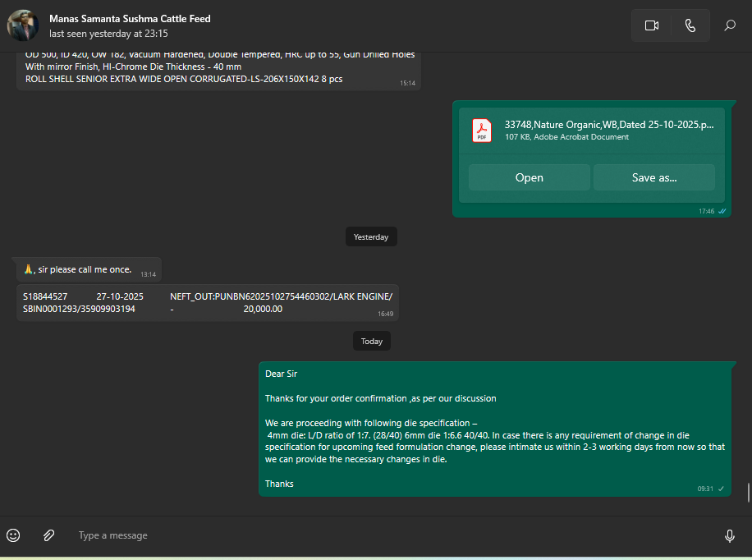This screenshot has width=752, height=560.
Task: Click Save as... for the PDF
Action: (653, 177)
